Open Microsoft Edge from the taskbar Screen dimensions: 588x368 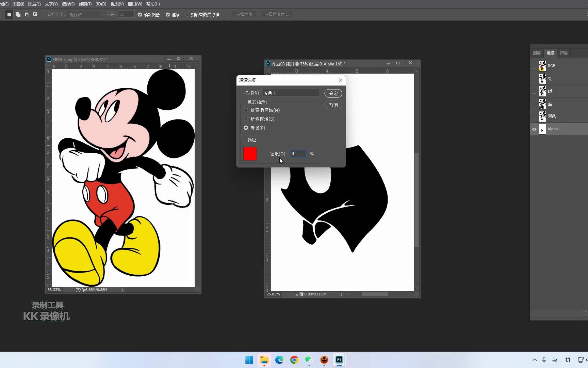click(279, 360)
